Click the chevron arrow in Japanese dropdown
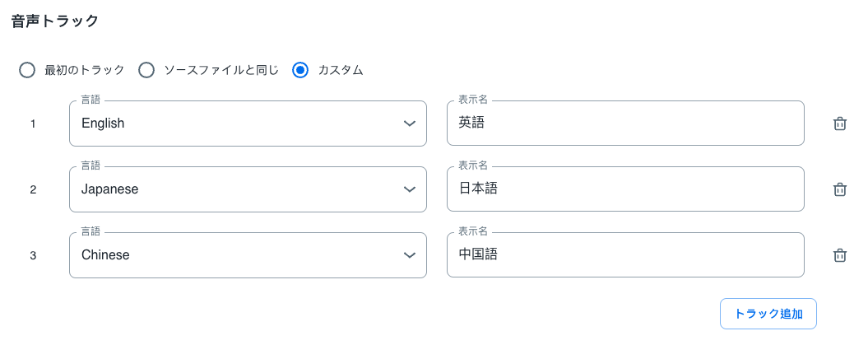The width and height of the screenshot is (868, 345). 410,189
